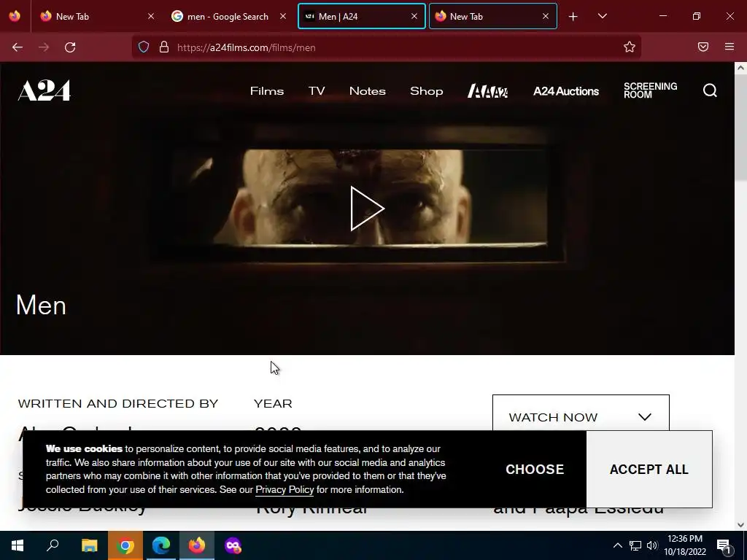Click the scrollbar down arrow

click(740, 524)
